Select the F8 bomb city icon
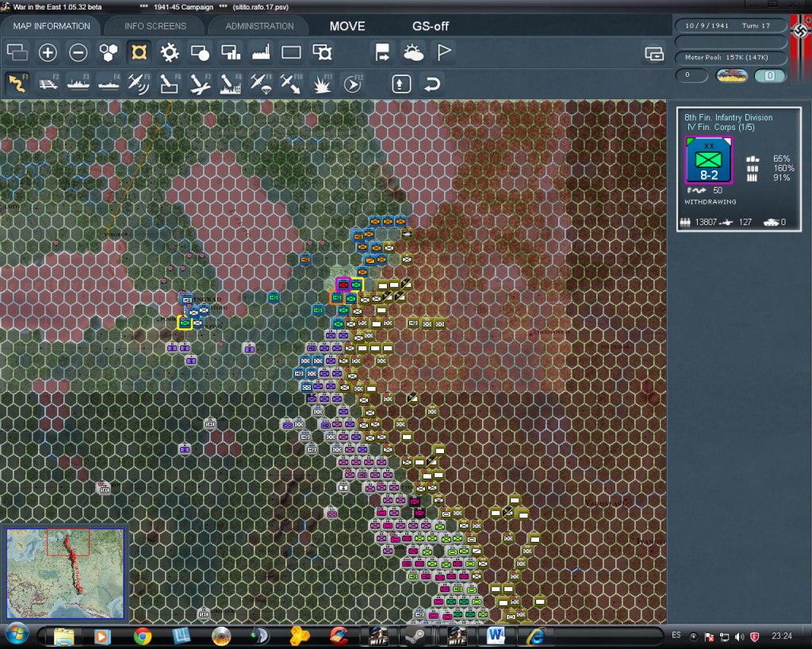The image size is (812, 649). [231, 83]
